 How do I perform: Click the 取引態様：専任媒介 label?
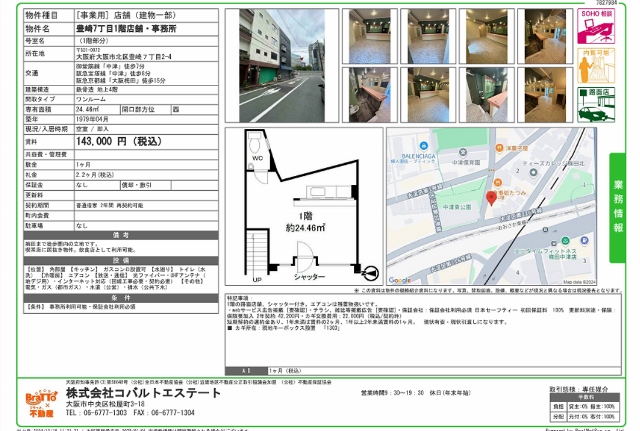(x=579, y=389)
